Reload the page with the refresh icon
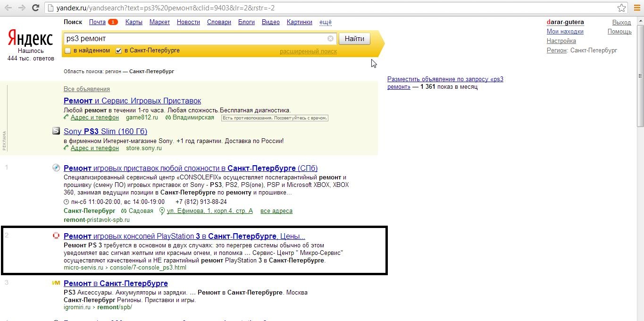644x321 pixels. [x=35, y=8]
